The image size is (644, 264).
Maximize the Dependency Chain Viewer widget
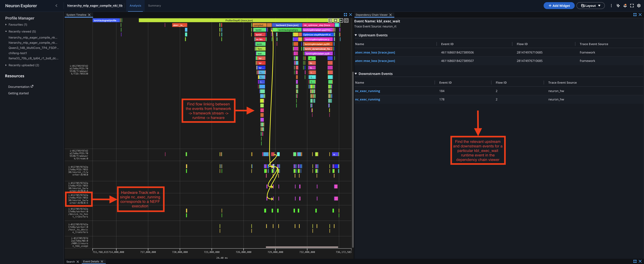point(635,15)
